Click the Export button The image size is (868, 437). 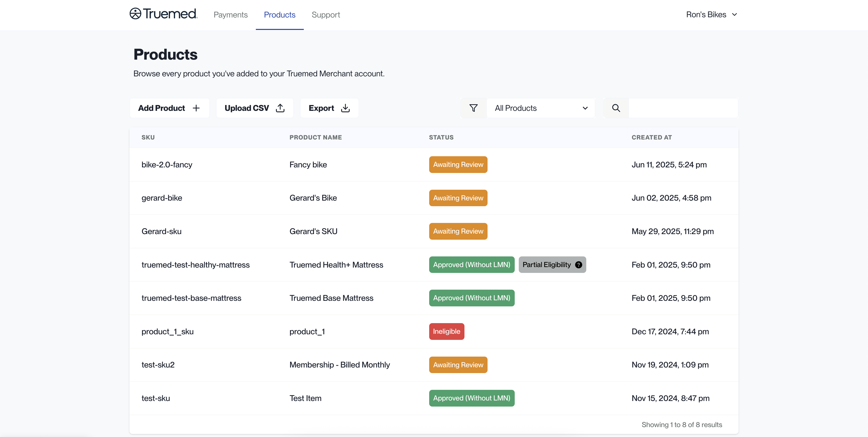pyautogui.click(x=329, y=108)
